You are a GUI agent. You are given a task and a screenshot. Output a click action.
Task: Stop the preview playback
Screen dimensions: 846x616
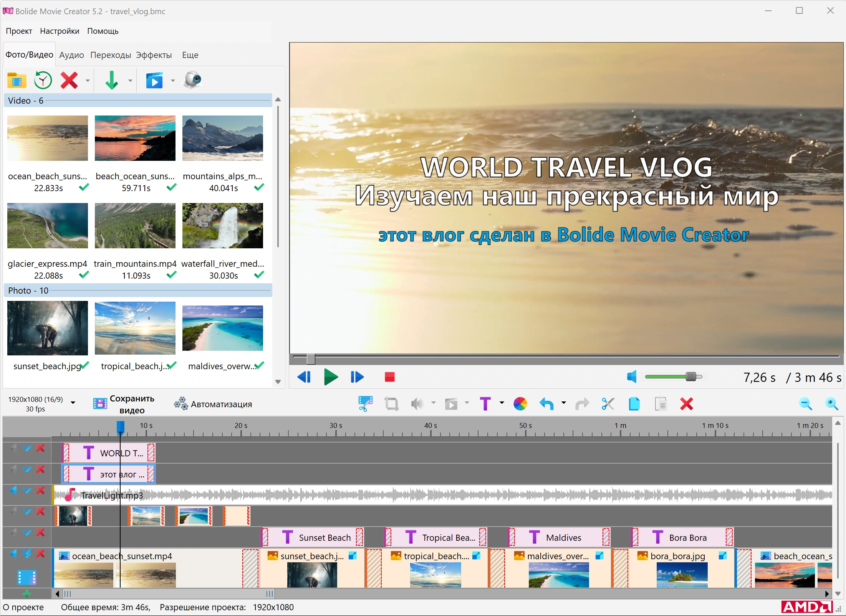[x=390, y=377]
